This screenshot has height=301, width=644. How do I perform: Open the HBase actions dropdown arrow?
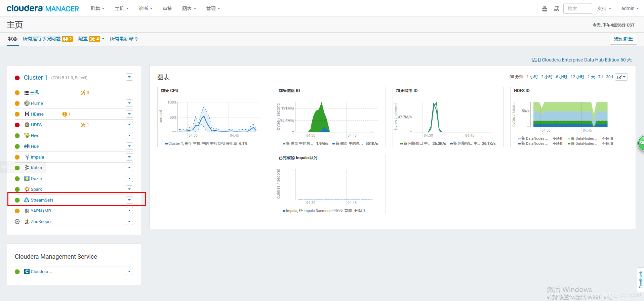tap(129, 114)
